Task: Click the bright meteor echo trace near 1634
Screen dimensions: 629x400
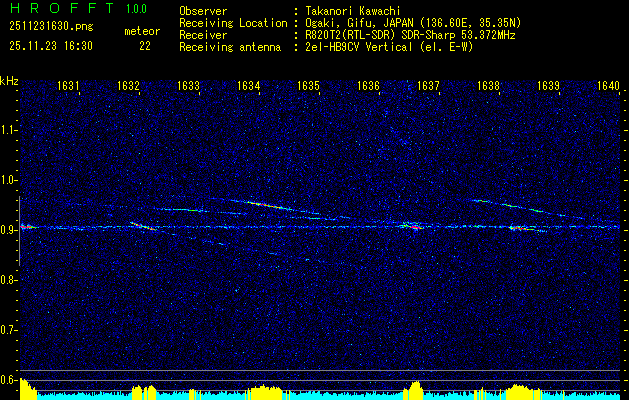Action: tap(265, 205)
